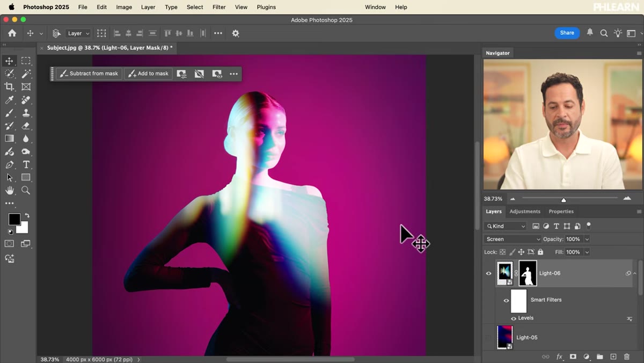
Task: Open more align options ellipsis
Action: pos(218,33)
